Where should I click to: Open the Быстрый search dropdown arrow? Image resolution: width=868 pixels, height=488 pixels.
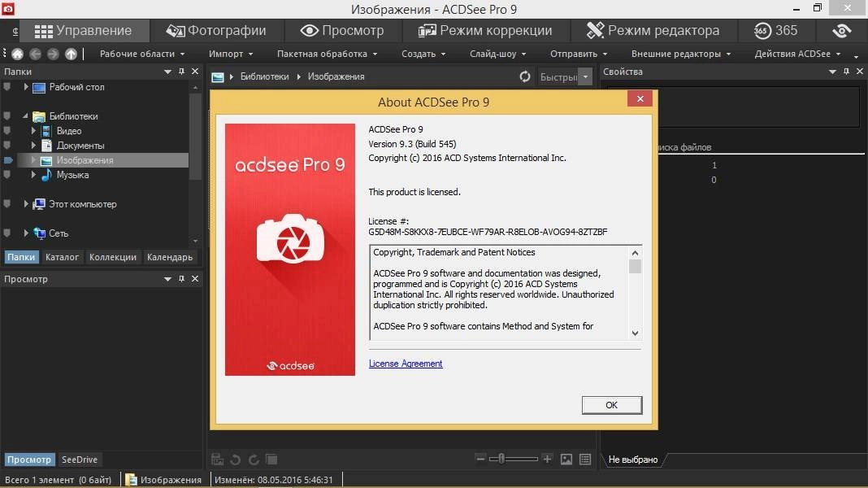(585, 76)
